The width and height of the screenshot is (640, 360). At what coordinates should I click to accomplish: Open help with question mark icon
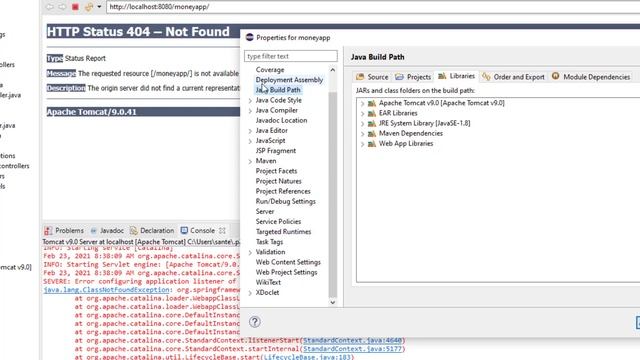coord(255,322)
